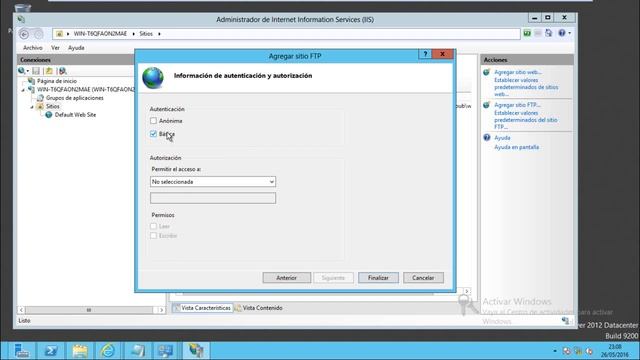Click the IIS Manager taskbar icon
Viewport: 640px width, 360px height.
196,351
